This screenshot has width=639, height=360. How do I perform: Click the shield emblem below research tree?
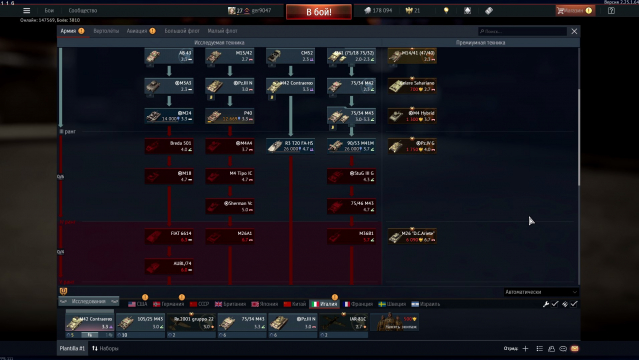(x=64, y=291)
